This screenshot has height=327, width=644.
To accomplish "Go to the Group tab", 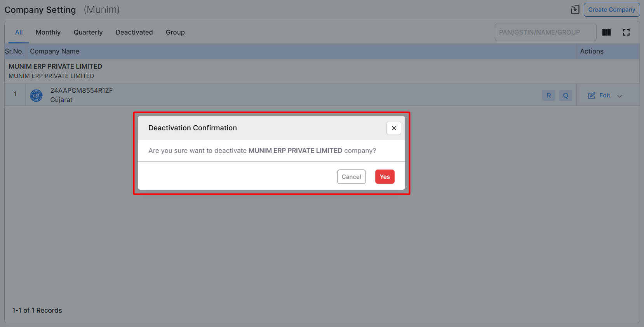I will (175, 33).
